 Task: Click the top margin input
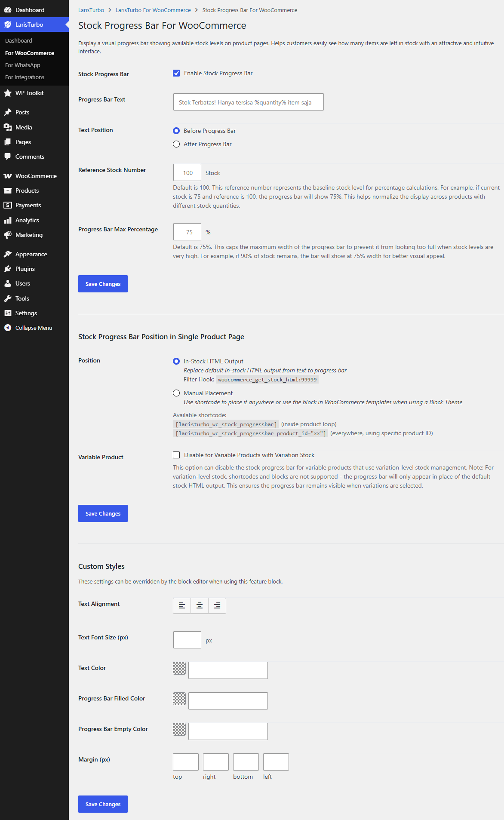click(186, 762)
